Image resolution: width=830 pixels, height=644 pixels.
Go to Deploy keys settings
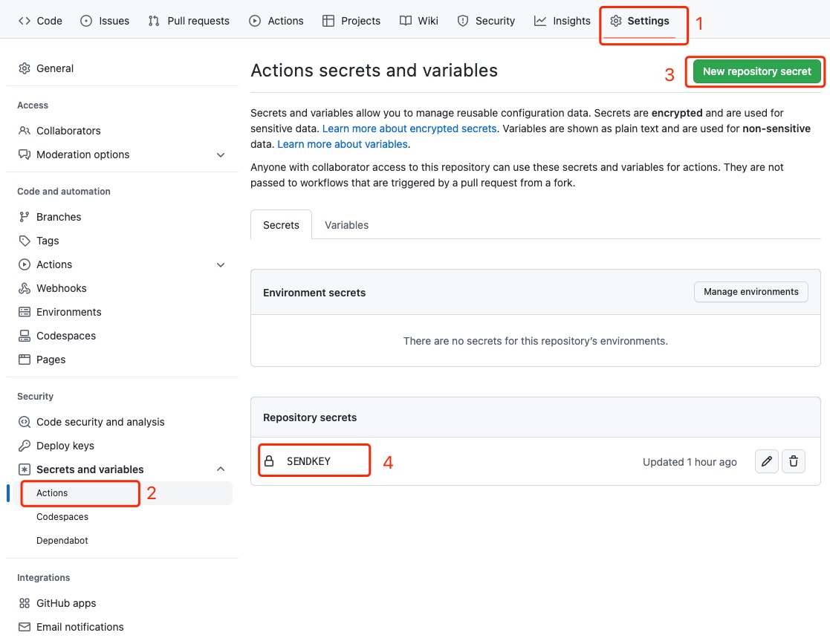point(65,446)
